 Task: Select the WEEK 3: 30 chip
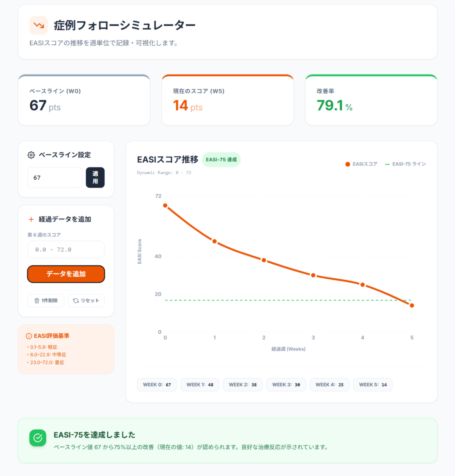coord(286,385)
